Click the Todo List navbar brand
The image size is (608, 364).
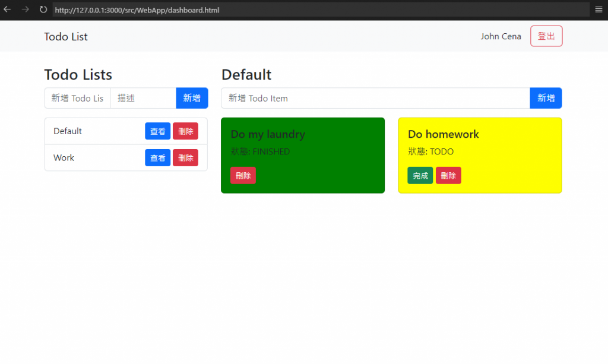click(66, 36)
